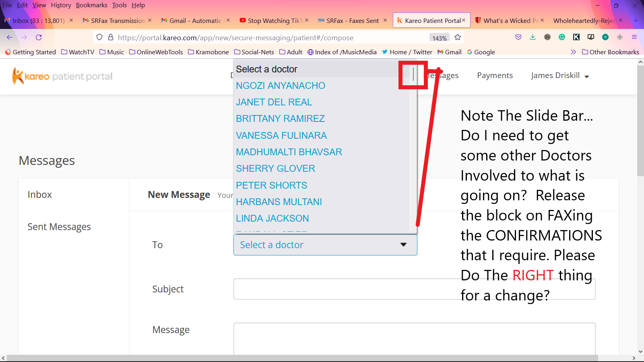
Task: Open the Music bookmark folder
Action: pyautogui.click(x=112, y=52)
